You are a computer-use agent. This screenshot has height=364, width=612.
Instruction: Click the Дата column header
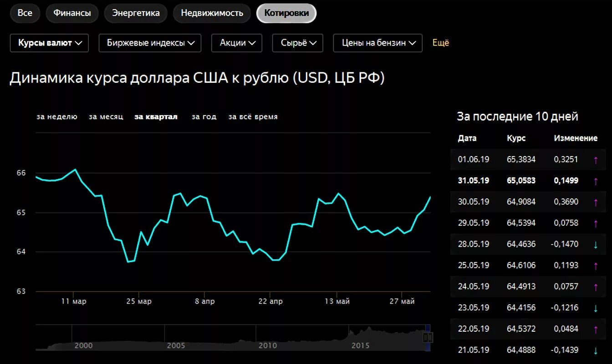pyautogui.click(x=467, y=138)
